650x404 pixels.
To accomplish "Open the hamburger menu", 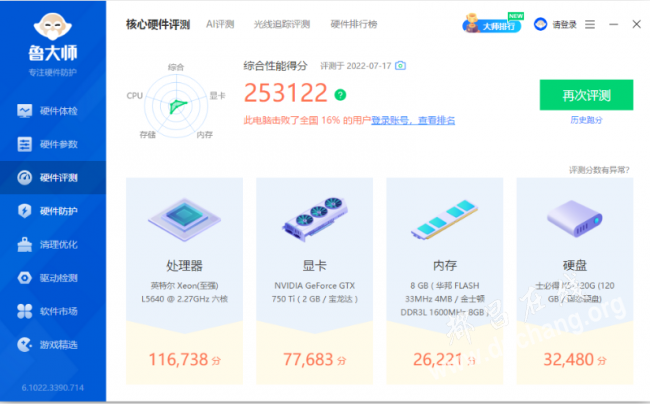I will pyautogui.click(x=590, y=25).
